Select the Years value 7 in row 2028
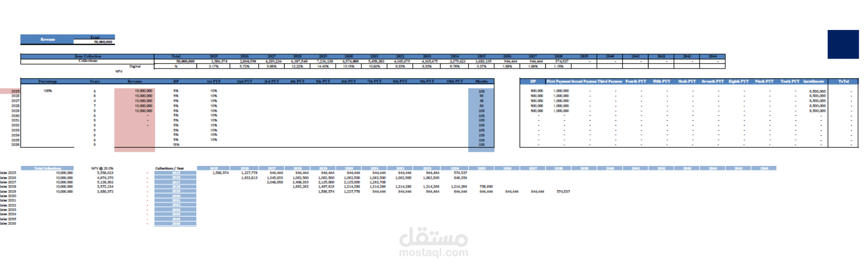The height and width of the screenshot is (264, 868). point(95,106)
